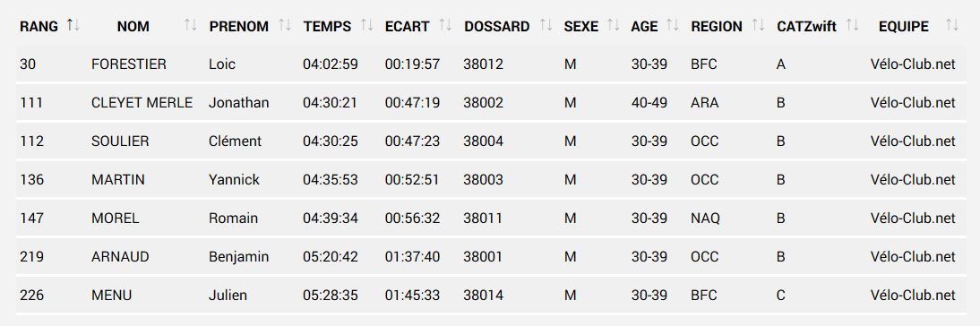Image resolution: width=980 pixels, height=326 pixels.
Task: Click Vélo-Club.net in ARNAUD row
Action: click(x=913, y=257)
